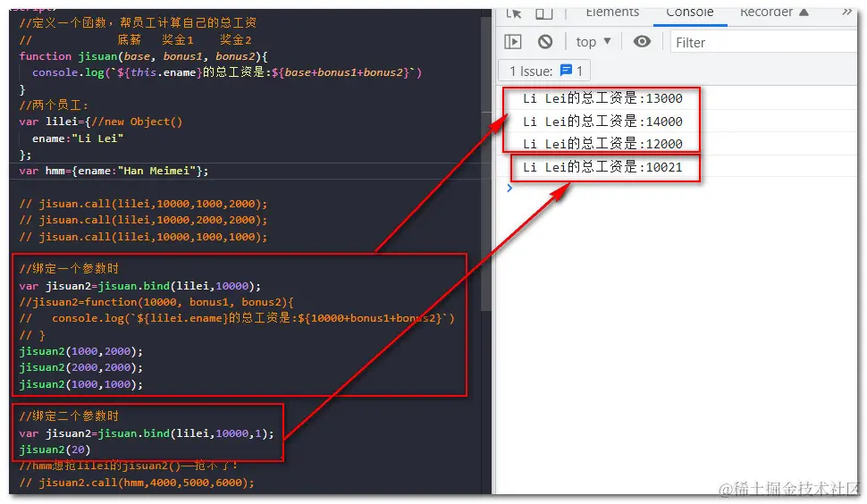Select console output ending in 12000
This screenshot has height=504, width=867.
602,144
